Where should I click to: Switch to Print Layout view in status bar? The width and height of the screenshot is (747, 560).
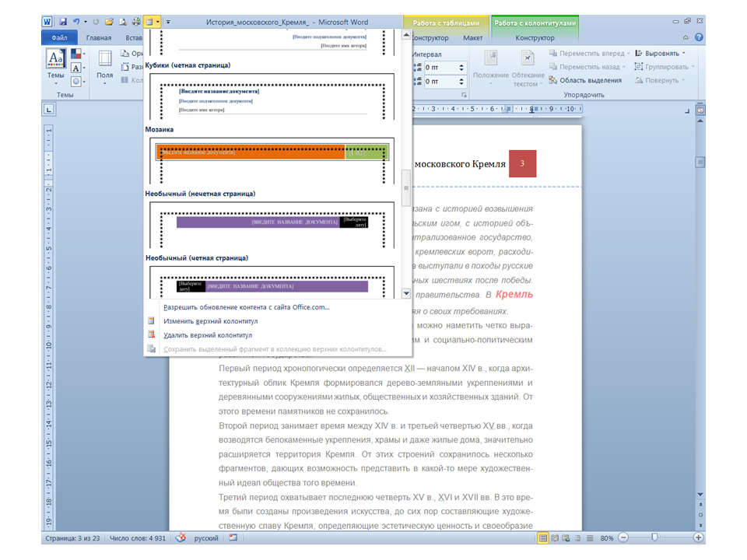point(544,537)
